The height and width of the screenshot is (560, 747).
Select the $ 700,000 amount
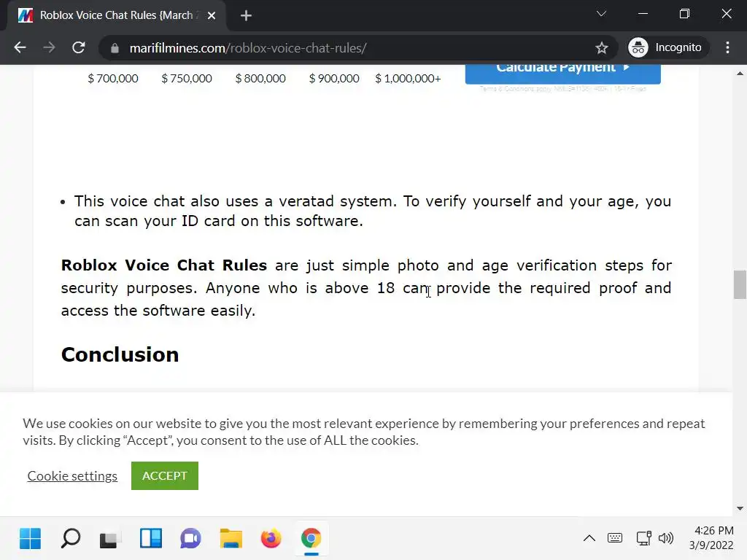[113, 79]
